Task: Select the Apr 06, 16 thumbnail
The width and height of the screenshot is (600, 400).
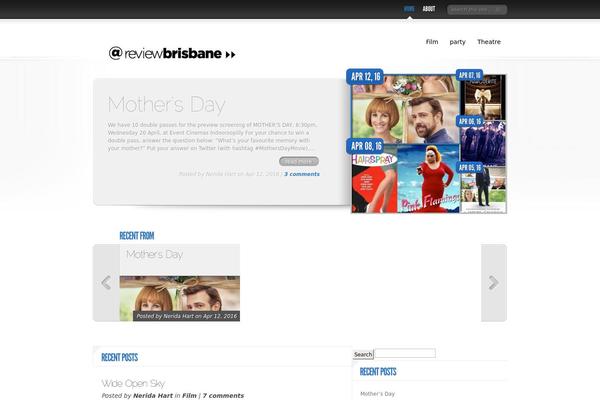Action: coord(483,144)
